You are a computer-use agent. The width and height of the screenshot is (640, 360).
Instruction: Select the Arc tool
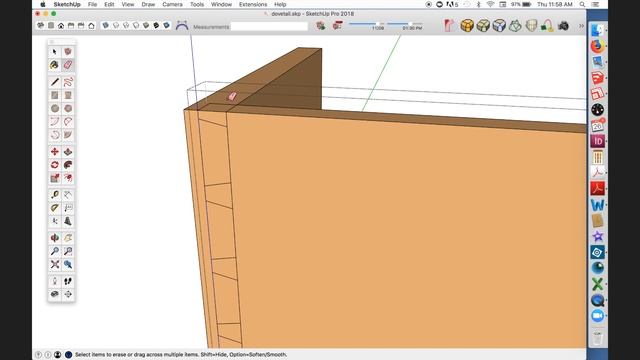click(55, 122)
